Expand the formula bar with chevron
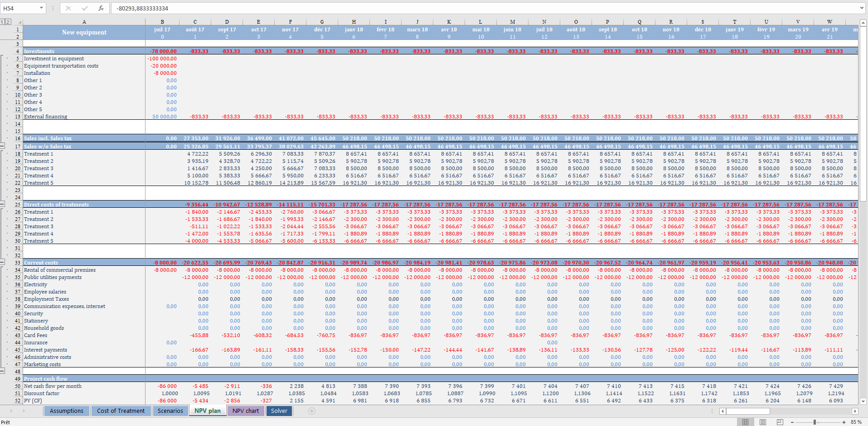Image resolution: width=868 pixels, height=426 pixels. click(x=862, y=8)
